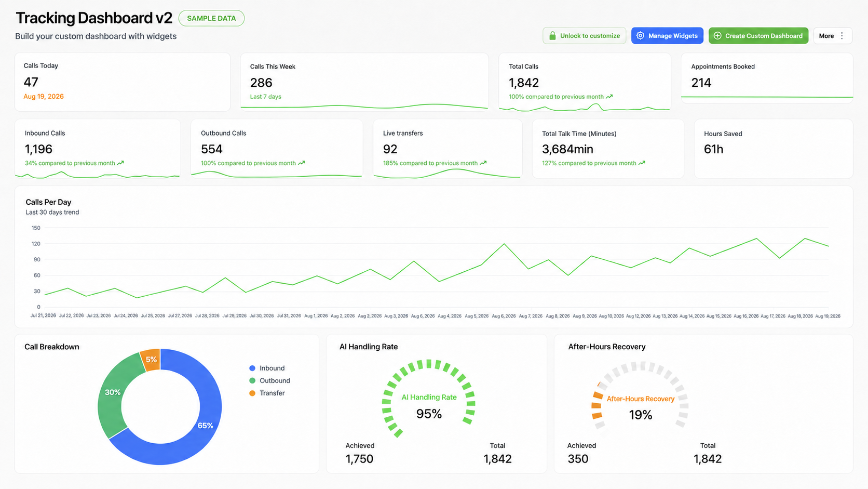Click the After-Hours Recovery 19% gauge
Image resolution: width=868 pixels, height=489 pixels.
click(640, 396)
